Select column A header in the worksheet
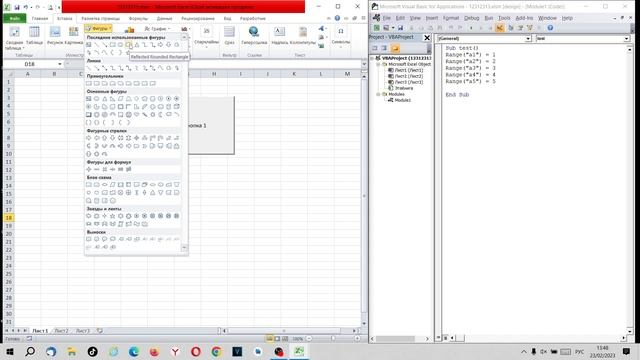 point(28,74)
